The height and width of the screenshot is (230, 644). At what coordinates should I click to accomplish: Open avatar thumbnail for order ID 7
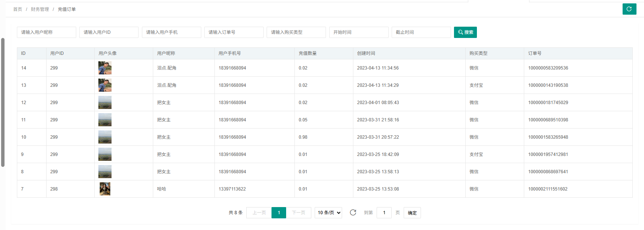(105, 189)
